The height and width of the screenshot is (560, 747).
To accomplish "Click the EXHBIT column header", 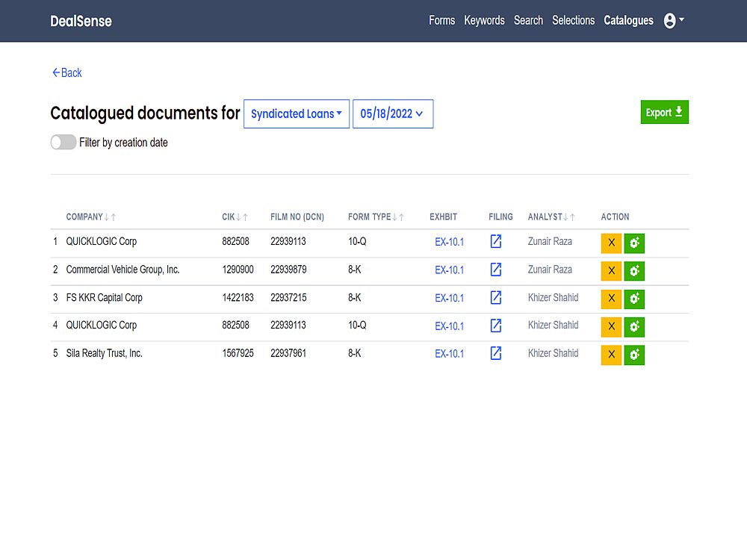I will point(443,217).
